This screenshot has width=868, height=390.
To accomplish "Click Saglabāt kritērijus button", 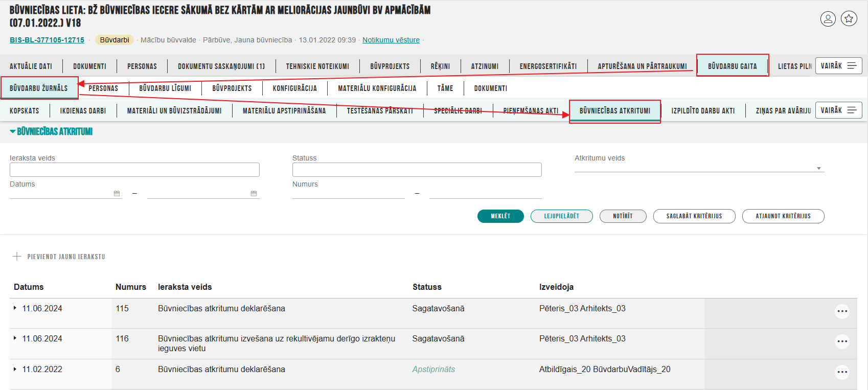I will [694, 216].
